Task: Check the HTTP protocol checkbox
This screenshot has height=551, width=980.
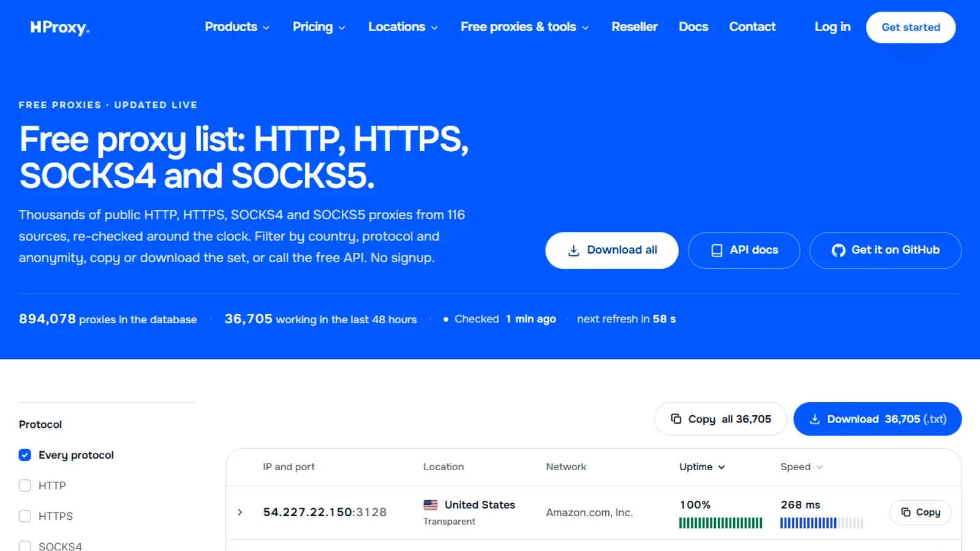Action: tap(25, 485)
